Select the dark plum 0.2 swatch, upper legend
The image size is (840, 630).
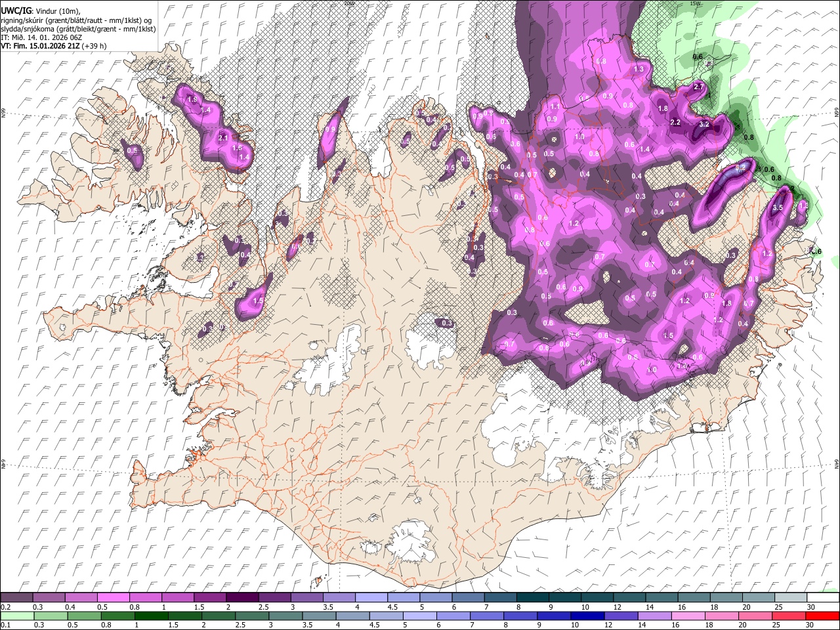coord(16,597)
